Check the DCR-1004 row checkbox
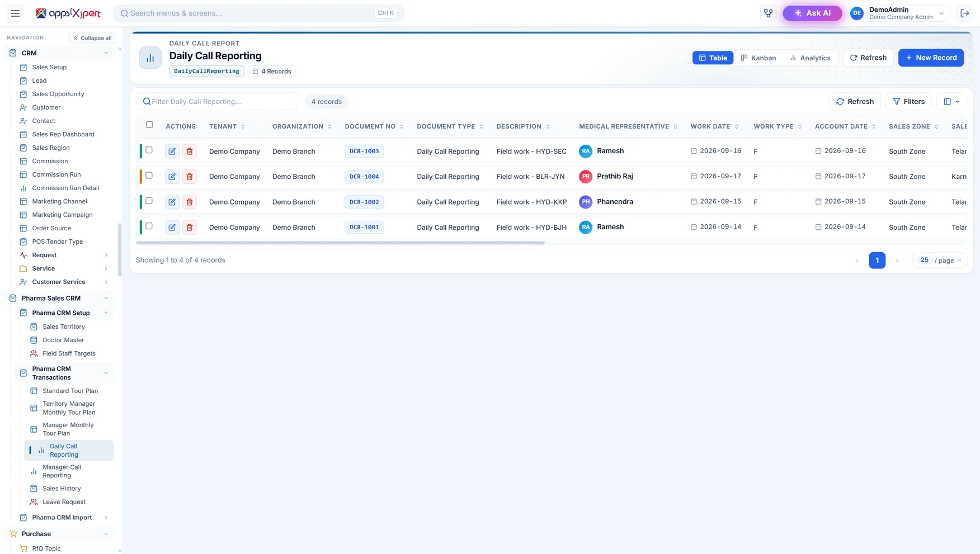This screenshot has height=554, width=980. tap(149, 175)
